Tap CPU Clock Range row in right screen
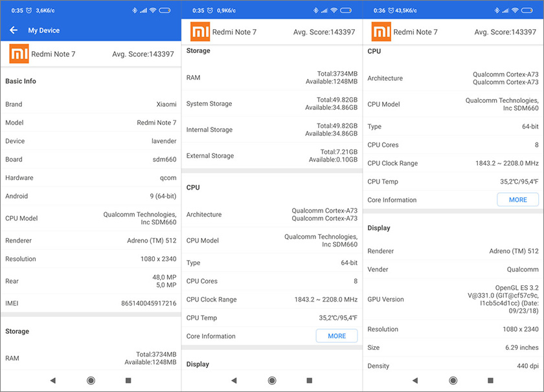The height and width of the screenshot is (392, 544). pyautogui.click(x=453, y=163)
